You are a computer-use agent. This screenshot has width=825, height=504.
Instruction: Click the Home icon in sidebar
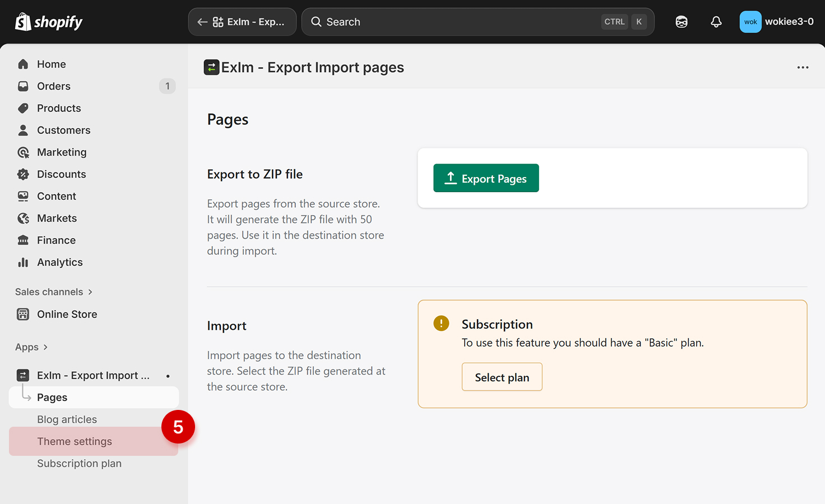tap(23, 64)
